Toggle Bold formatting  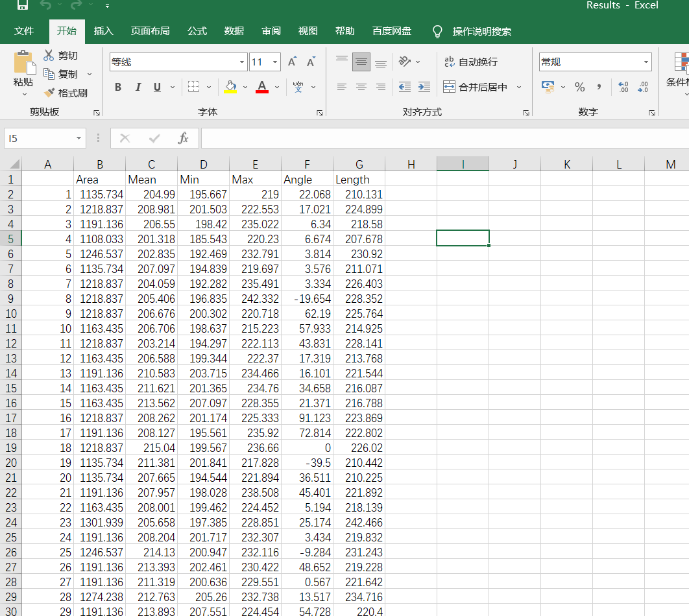pos(118,87)
